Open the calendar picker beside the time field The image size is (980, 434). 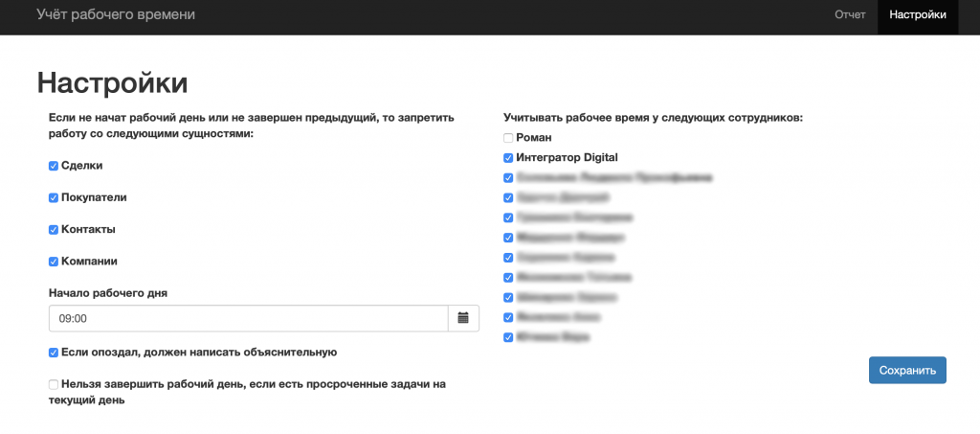click(x=463, y=318)
